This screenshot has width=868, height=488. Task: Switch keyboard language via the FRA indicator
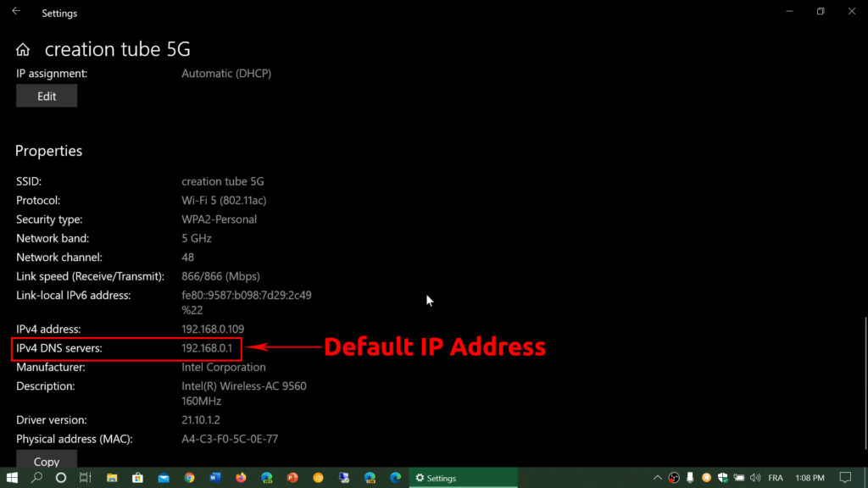pyautogui.click(x=776, y=478)
